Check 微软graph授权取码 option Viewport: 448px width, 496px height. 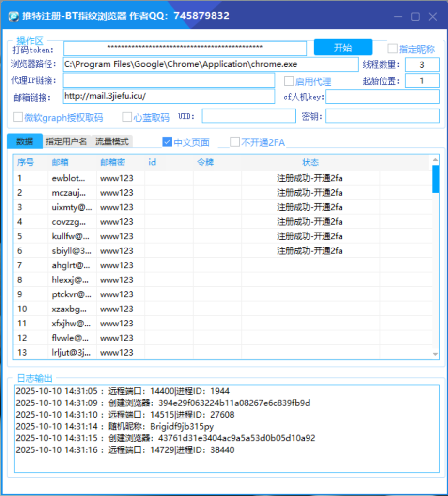18,117
